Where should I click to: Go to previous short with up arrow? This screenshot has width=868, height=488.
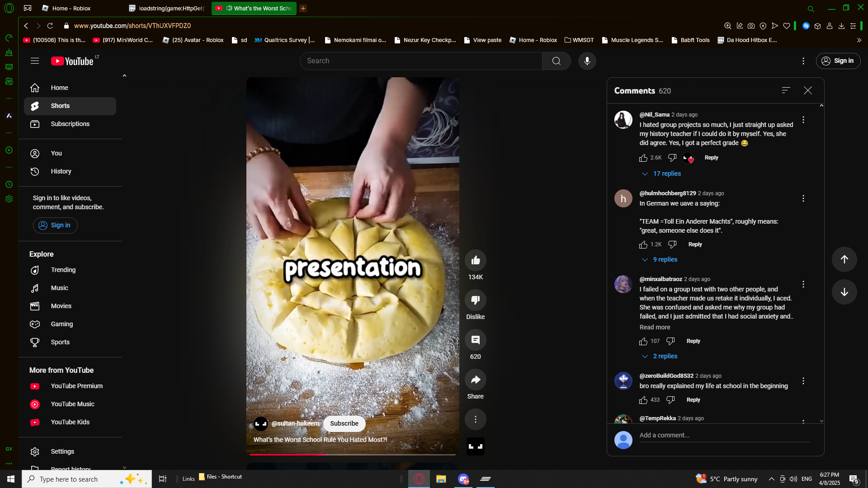click(844, 259)
